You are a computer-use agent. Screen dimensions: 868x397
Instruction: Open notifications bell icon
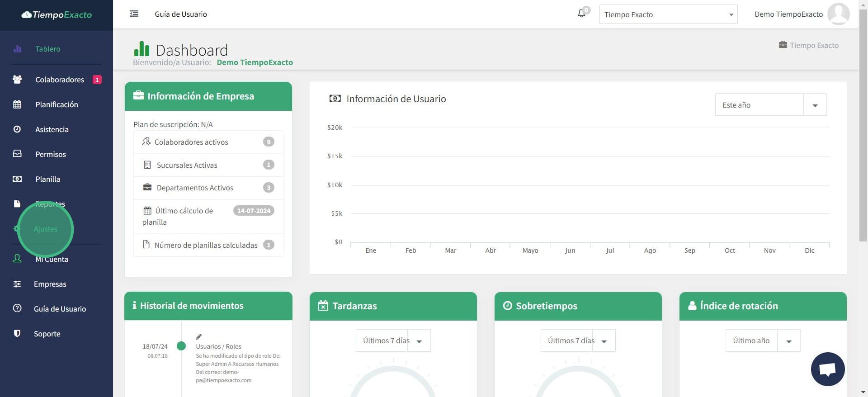pyautogui.click(x=581, y=14)
